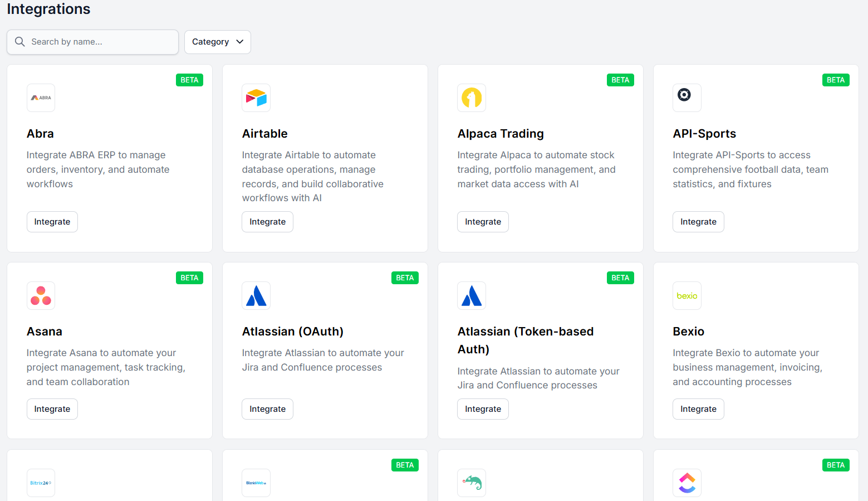Click Integrate for Alpaca Trading
The width and height of the screenshot is (868, 501).
[x=483, y=222]
